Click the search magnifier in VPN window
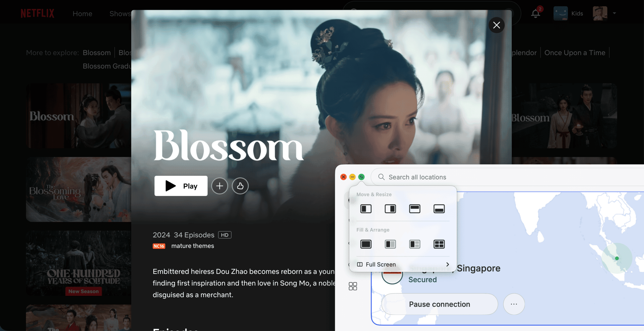 point(381,177)
